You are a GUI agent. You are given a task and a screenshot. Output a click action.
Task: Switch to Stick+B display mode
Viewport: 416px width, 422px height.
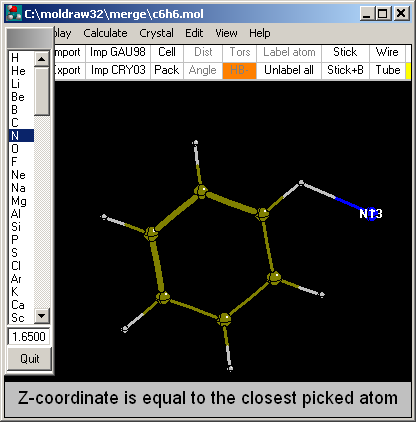point(345,70)
